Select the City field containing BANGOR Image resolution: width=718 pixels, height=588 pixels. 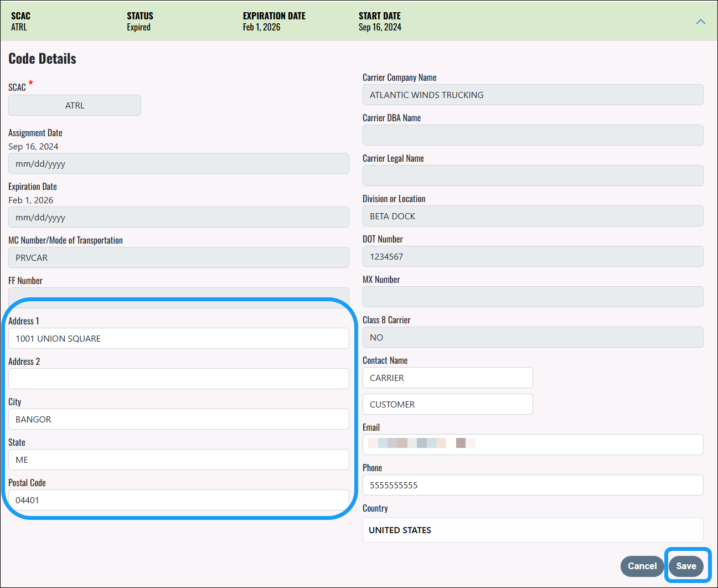[x=178, y=419]
